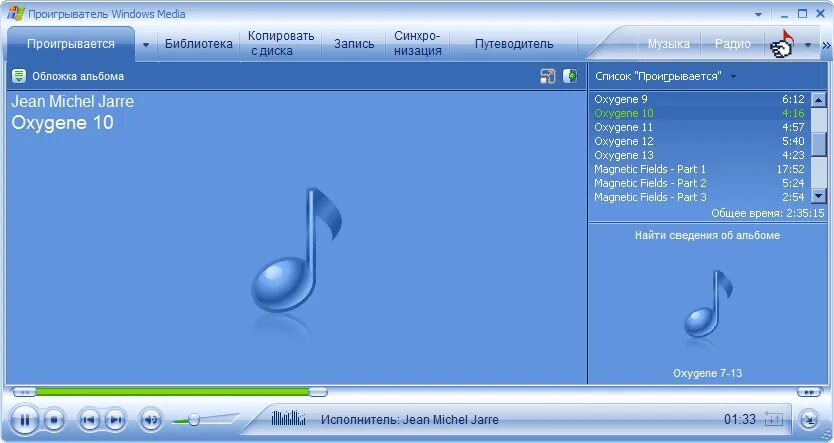Image resolution: width=834 pixels, height=443 pixels.
Task: Expand the online stores dropdown arrow
Action: click(x=808, y=45)
